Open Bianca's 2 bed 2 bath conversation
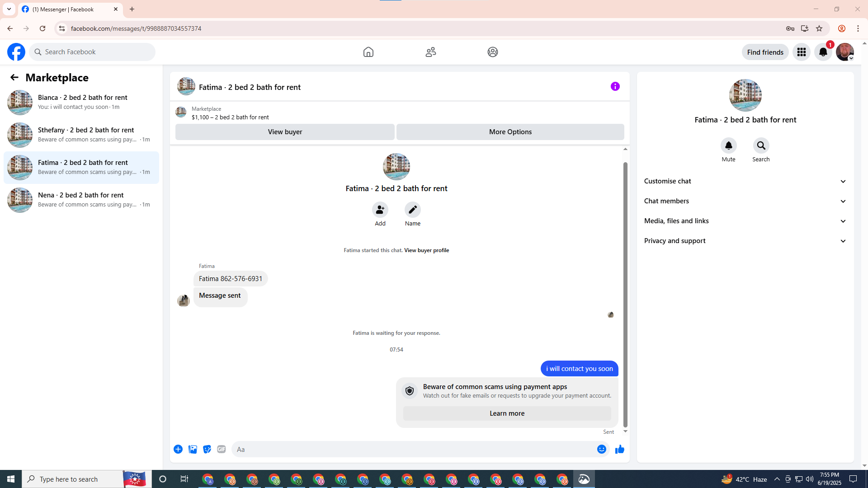Viewport: 868px width, 488px height. (x=81, y=102)
